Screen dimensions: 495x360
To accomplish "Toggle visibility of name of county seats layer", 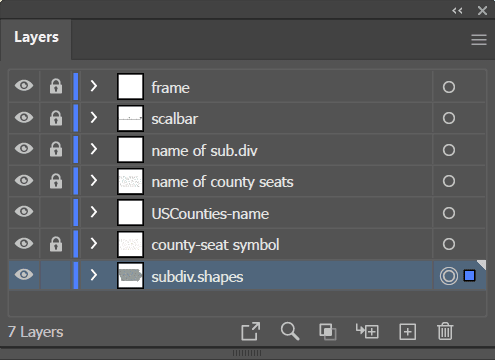I will [x=24, y=180].
